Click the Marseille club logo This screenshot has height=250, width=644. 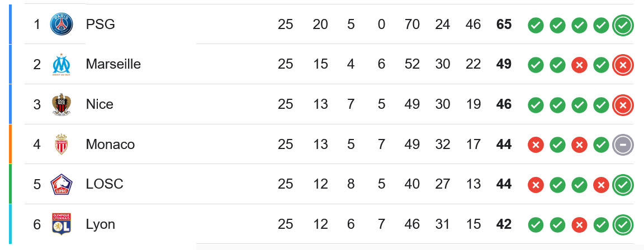(61, 64)
